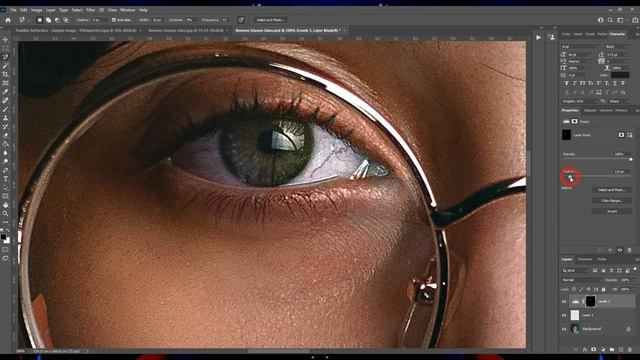Click the Background layer thumbnail
Image resolution: width=640 pixels, height=360 pixels.
575,329
